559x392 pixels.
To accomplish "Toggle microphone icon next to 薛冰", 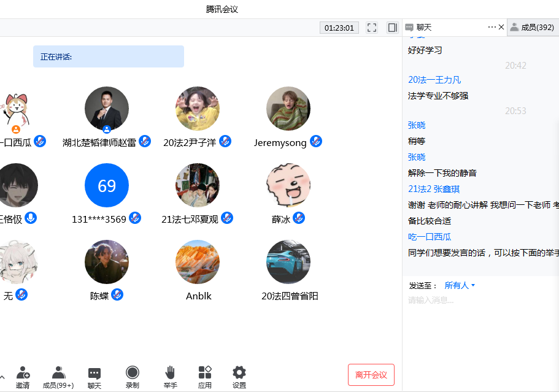I will coord(299,218).
